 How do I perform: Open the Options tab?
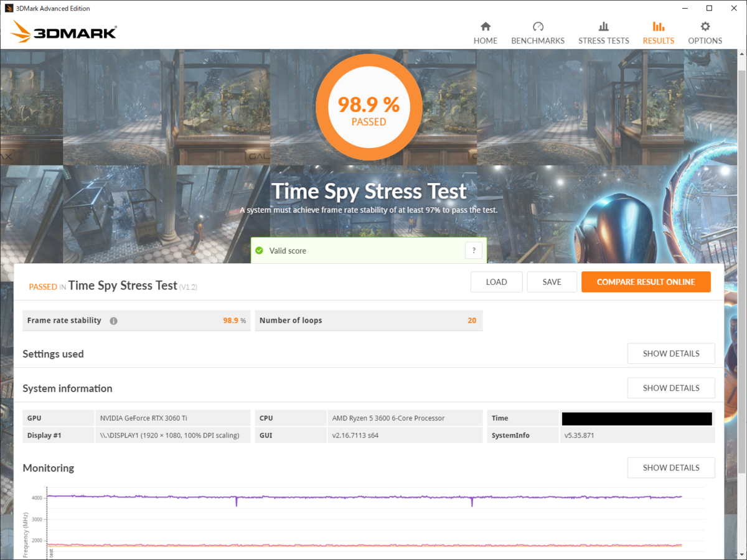click(705, 33)
